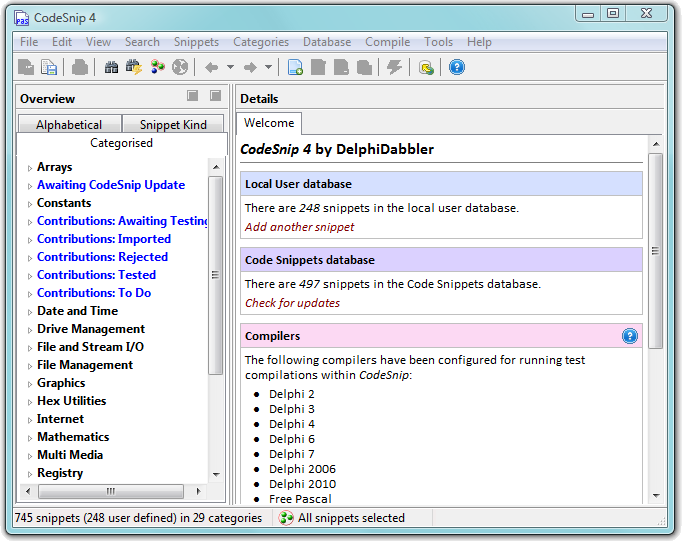Click the Find text binoculars icon
The image size is (682, 541).
111,67
